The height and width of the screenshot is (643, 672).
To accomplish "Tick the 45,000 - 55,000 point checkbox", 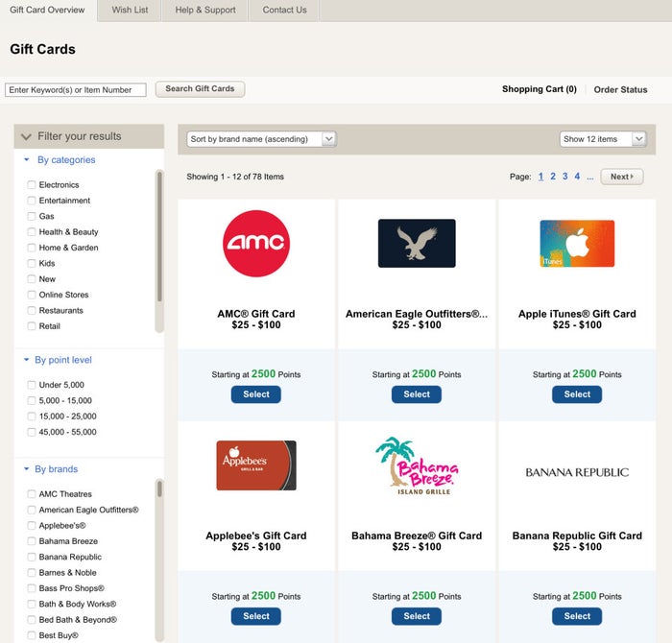I will click(32, 432).
